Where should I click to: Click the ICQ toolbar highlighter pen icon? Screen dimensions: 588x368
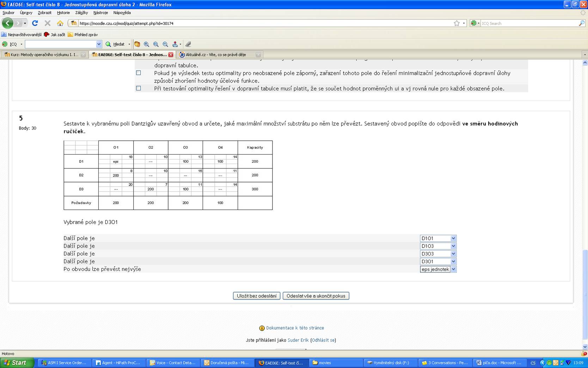[188, 44]
